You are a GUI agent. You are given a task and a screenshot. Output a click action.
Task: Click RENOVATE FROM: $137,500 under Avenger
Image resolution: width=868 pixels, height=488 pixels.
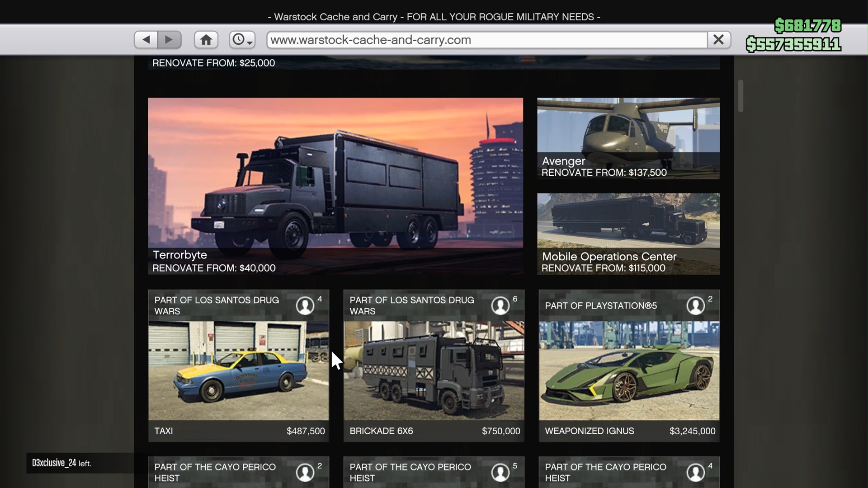604,173
